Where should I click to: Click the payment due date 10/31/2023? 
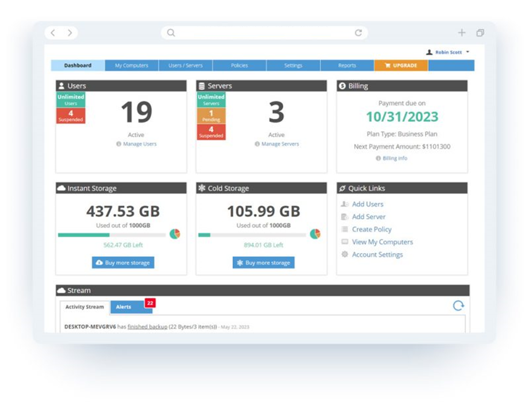402,117
